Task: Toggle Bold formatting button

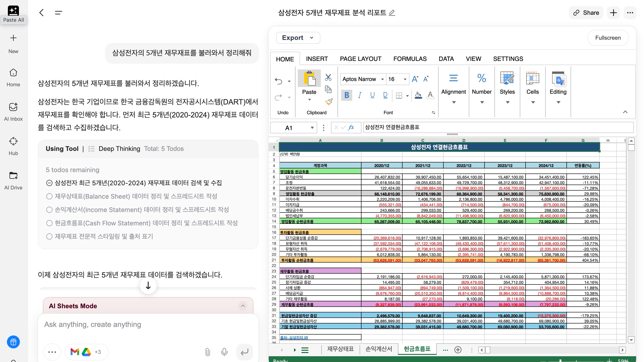Action: point(346,95)
